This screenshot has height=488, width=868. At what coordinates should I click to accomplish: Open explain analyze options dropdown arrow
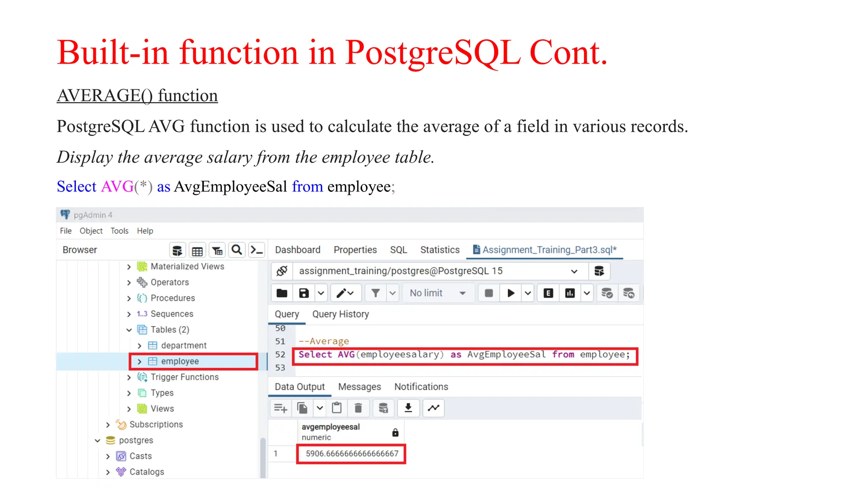point(587,293)
